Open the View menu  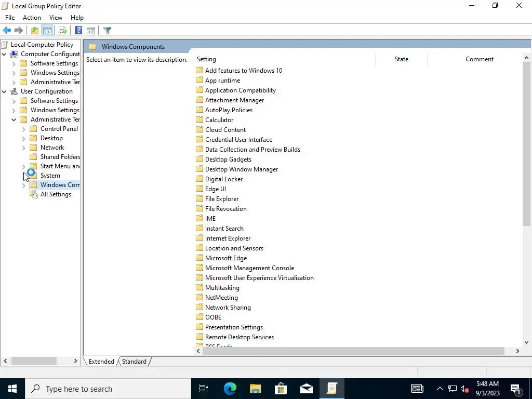point(56,18)
